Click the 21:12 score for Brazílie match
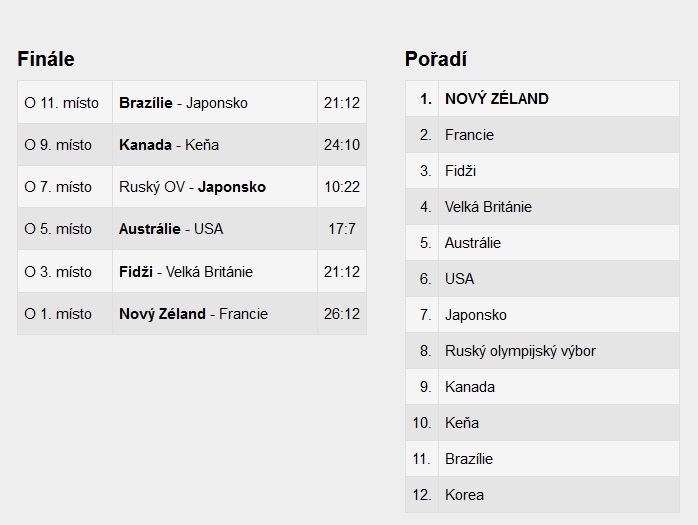The width and height of the screenshot is (698, 525). click(x=342, y=103)
